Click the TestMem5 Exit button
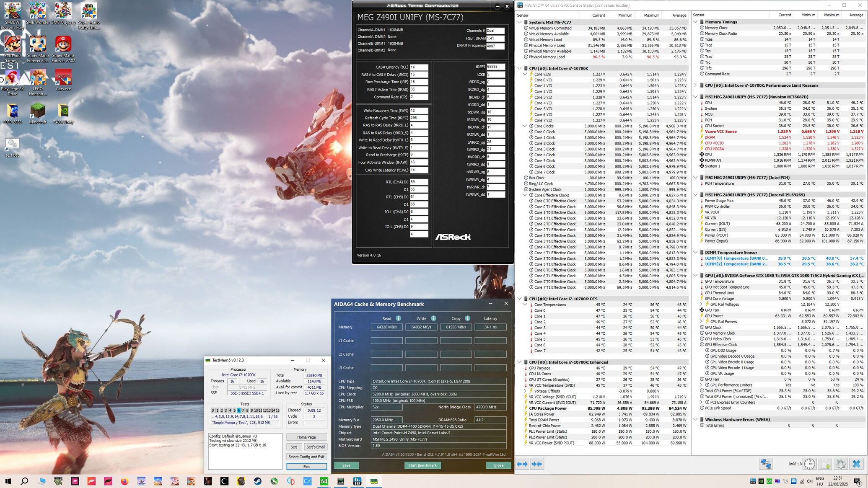The height and width of the screenshot is (488, 868). 306,466
